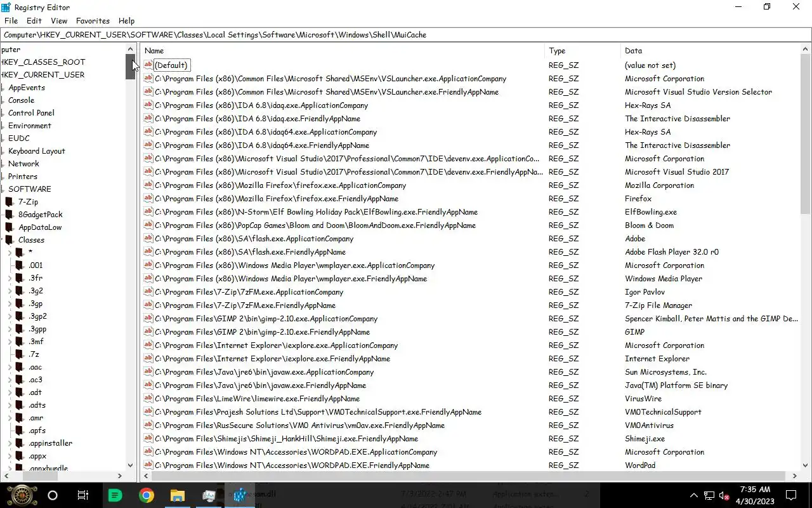Click the ab icon for firefox.exe.FriendlyAppName
The image size is (812, 508).
(x=148, y=198)
